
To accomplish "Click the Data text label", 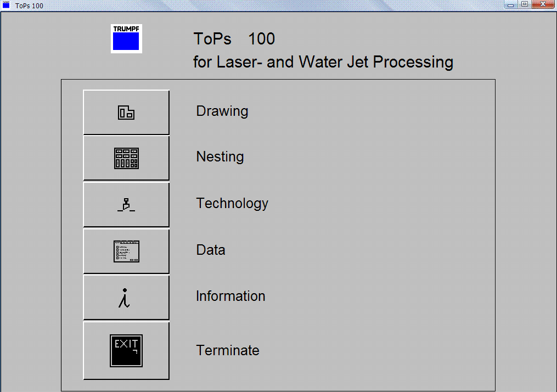I will (x=211, y=250).
